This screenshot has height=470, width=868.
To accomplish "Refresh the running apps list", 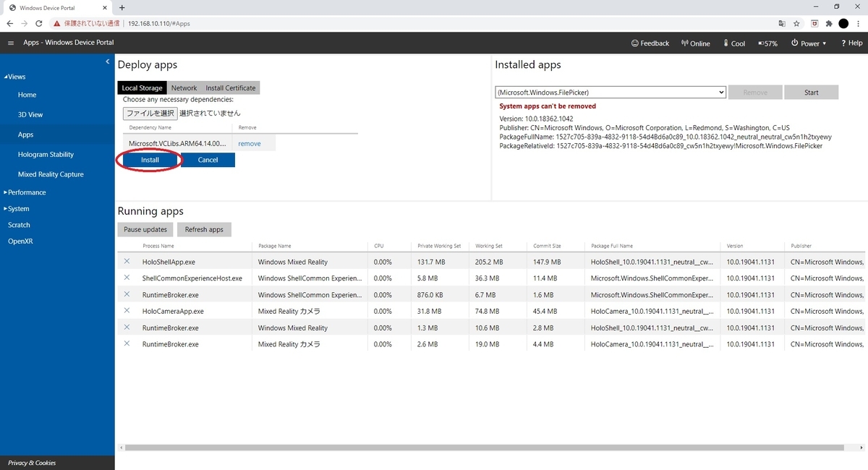I will (204, 229).
